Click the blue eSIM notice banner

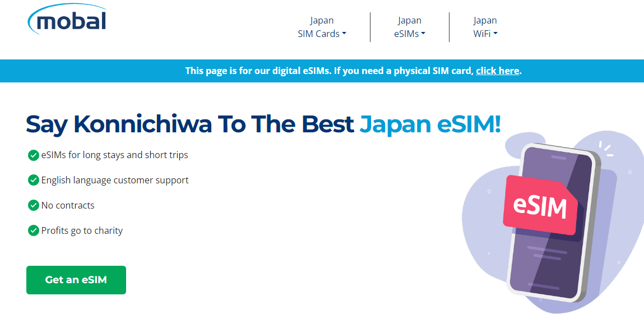(x=280, y=71)
